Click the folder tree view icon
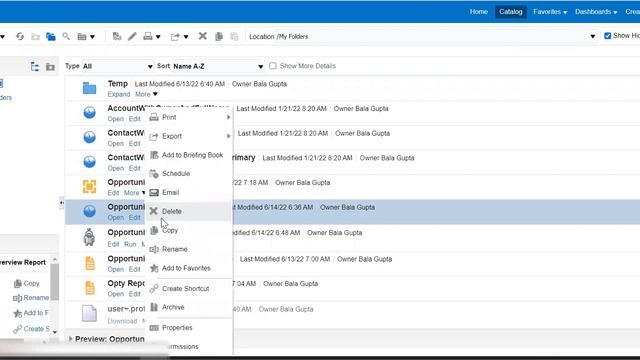 click(x=35, y=67)
